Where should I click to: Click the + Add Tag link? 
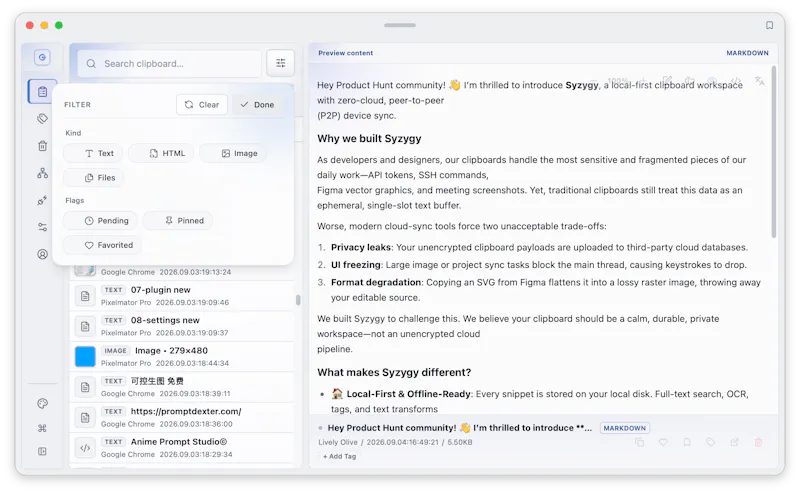pyautogui.click(x=339, y=457)
